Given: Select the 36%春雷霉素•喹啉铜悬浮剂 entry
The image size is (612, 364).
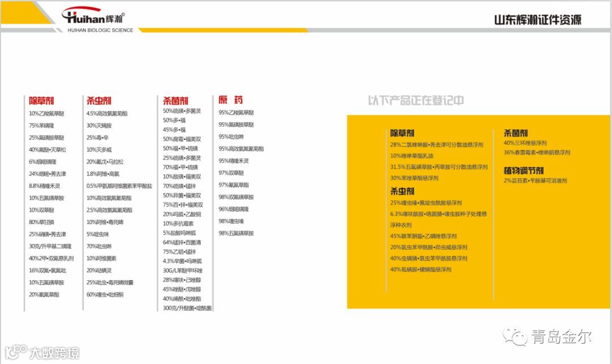Looking at the screenshot, I should (537, 152).
